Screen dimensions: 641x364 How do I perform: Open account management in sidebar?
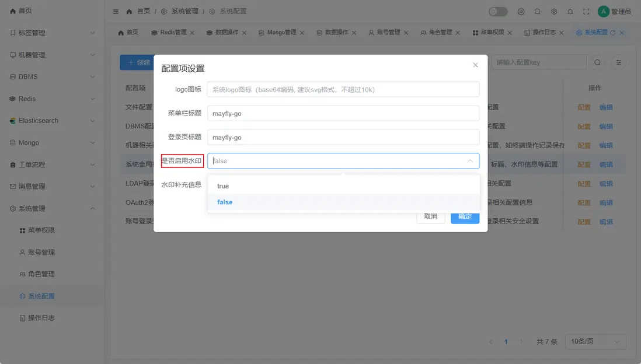[x=52, y=253]
